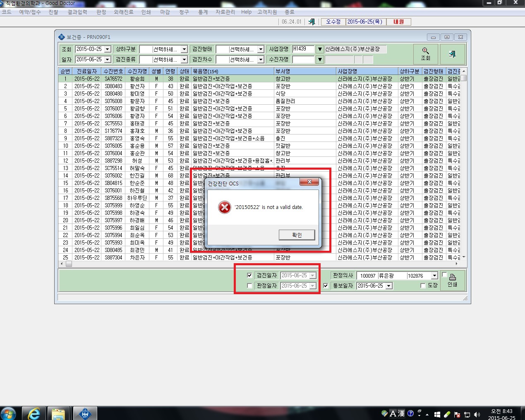Click the red error icon in dialog

[224, 207]
